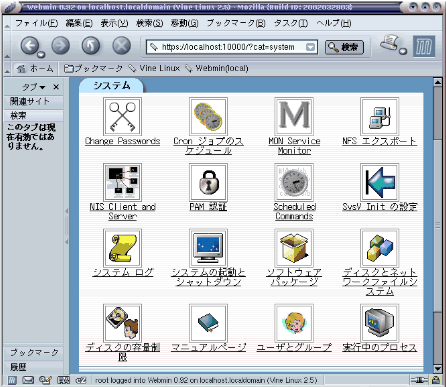Open the ブックマーク sidebar panel

point(33,352)
